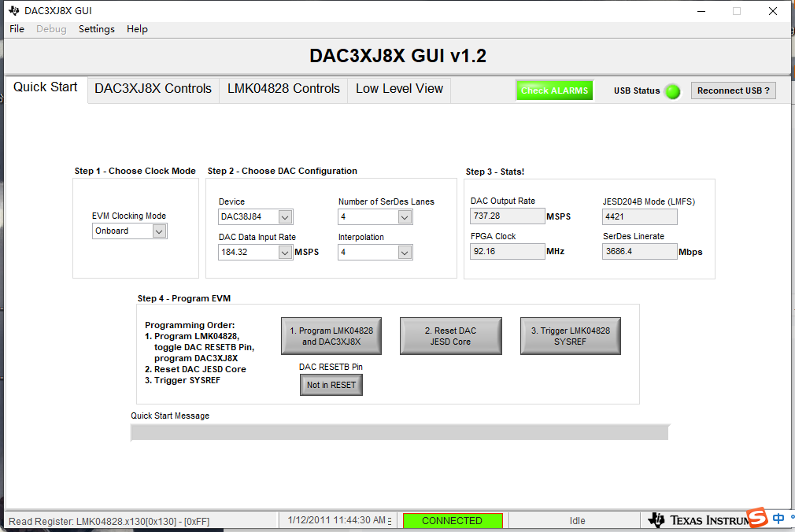795x532 pixels.
Task: Open the Help menu
Action: coord(137,29)
